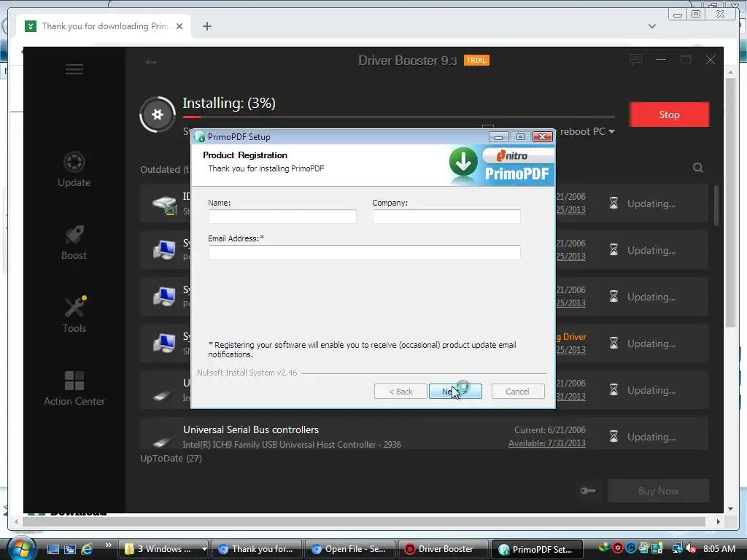Expand quick launch overflow chevron

pos(108,545)
